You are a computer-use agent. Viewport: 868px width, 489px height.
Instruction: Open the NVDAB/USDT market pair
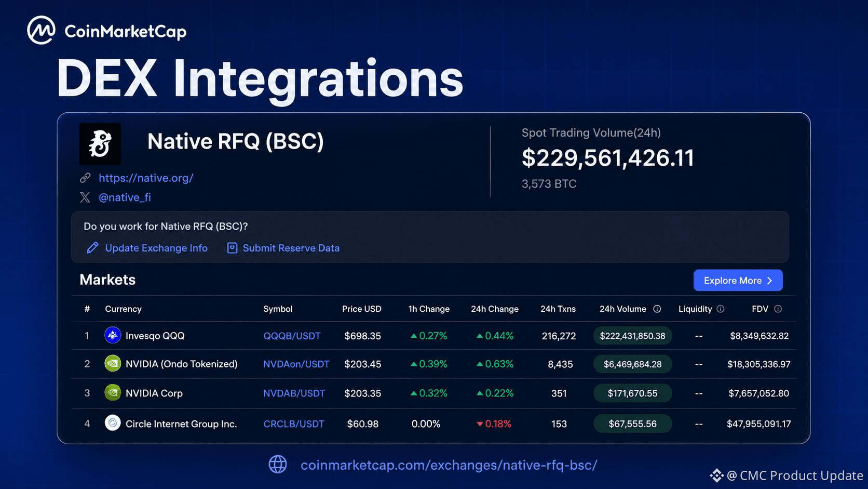coord(294,393)
